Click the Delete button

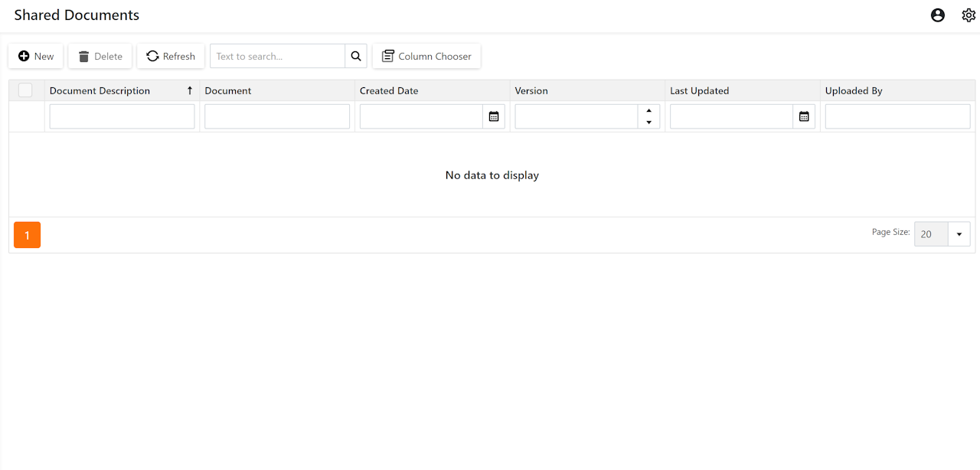[100, 56]
